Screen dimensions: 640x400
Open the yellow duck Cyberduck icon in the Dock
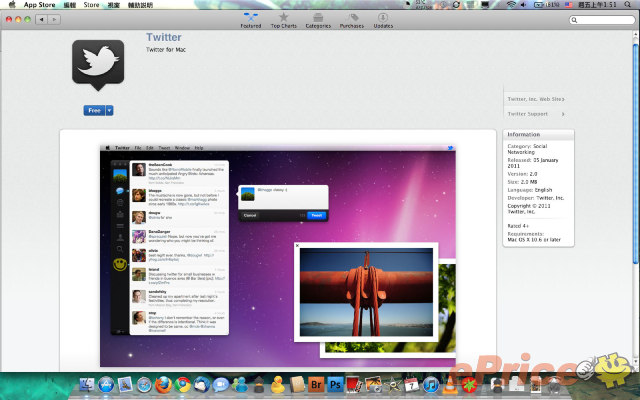278,384
